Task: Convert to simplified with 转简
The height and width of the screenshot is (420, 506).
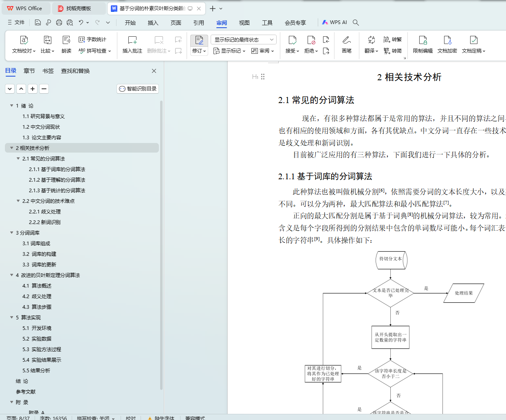Action: [393, 51]
